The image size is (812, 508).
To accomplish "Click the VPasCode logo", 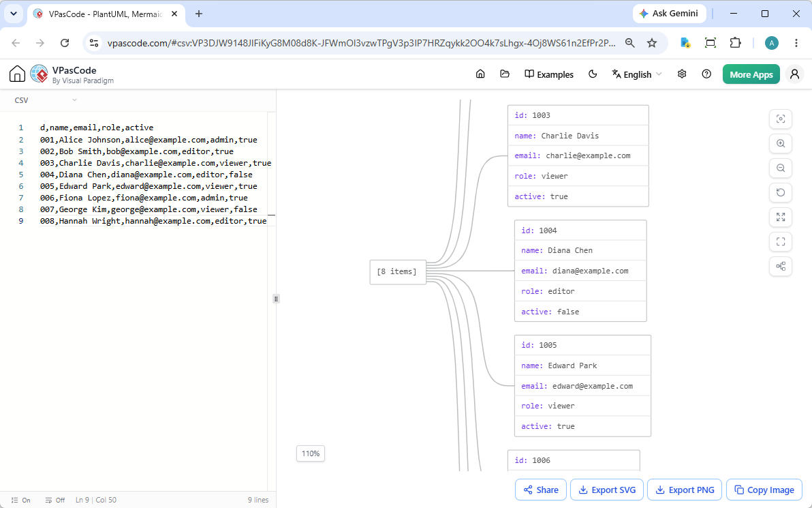I will point(40,74).
